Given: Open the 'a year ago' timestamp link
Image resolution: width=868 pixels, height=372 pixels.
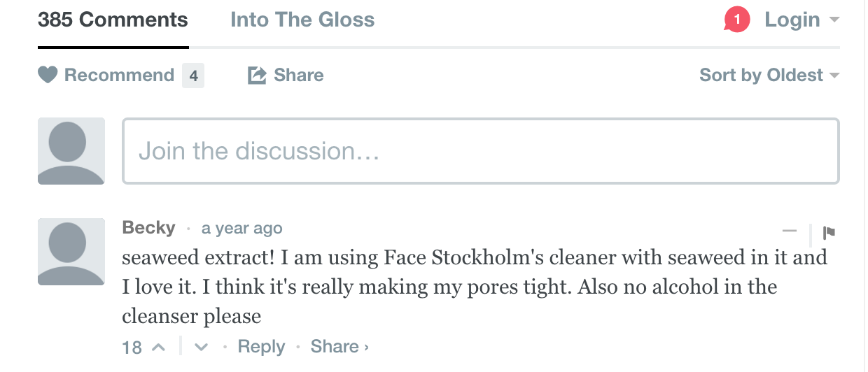Looking at the screenshot, I should [242, 229].
